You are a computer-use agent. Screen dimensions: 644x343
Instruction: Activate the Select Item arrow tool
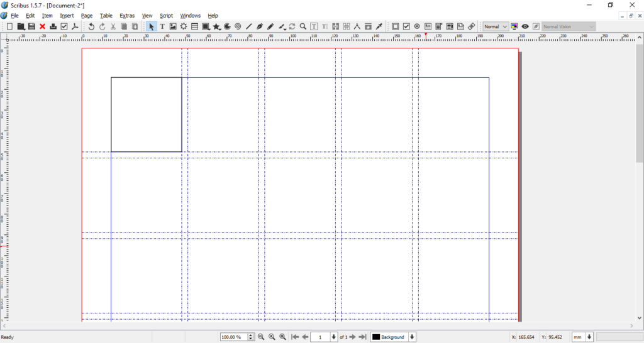151,26
